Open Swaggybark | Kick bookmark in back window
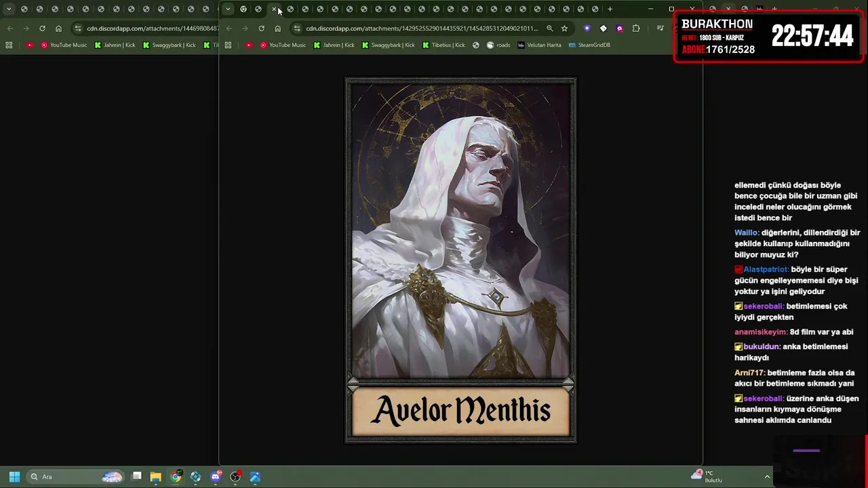Image resolution: width=868 pixels, height=488 pixels. click(170, 45)
